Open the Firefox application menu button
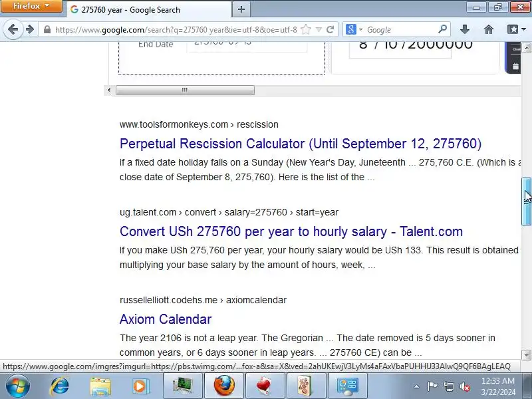This screenshot has height=399, width=532. 31,6
